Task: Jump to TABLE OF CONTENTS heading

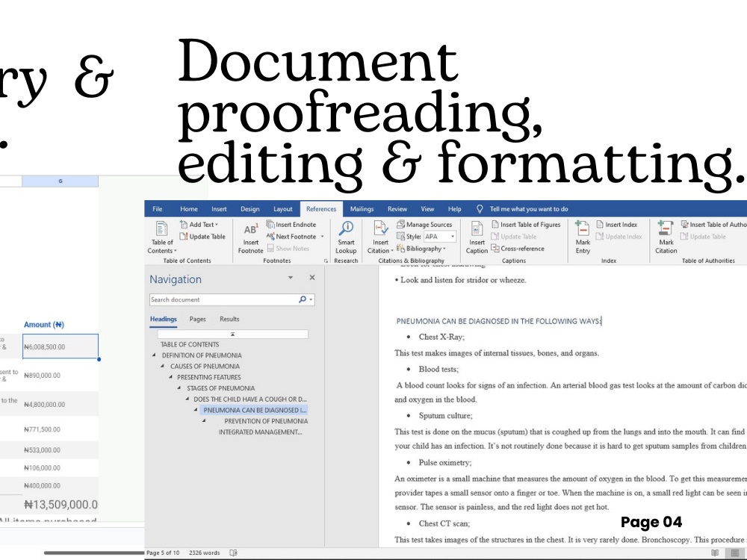Action: [x=190, y=344]
